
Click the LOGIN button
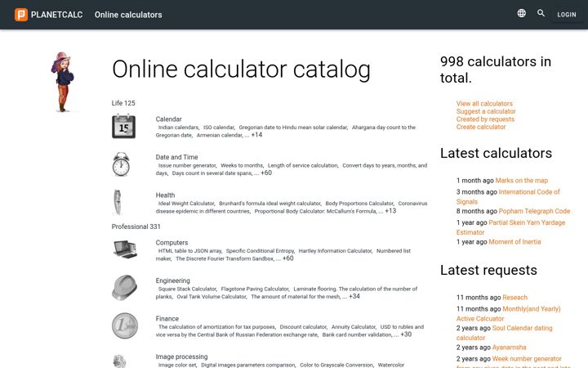(566, 15)
